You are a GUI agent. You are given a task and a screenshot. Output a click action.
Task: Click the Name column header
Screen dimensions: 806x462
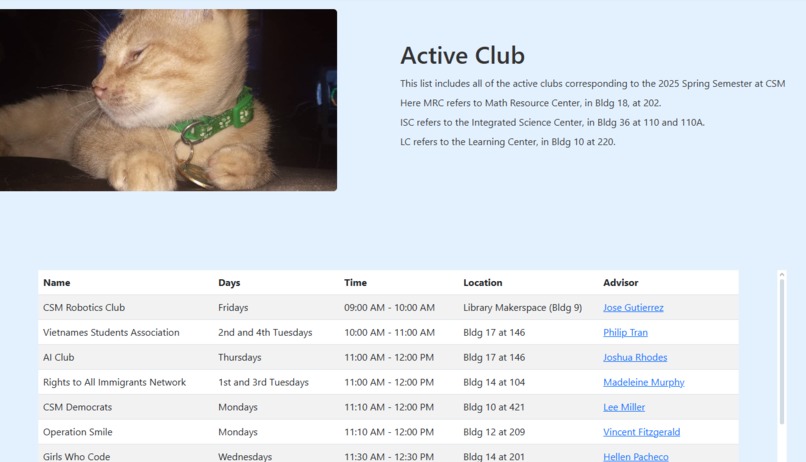click(57, 283)
